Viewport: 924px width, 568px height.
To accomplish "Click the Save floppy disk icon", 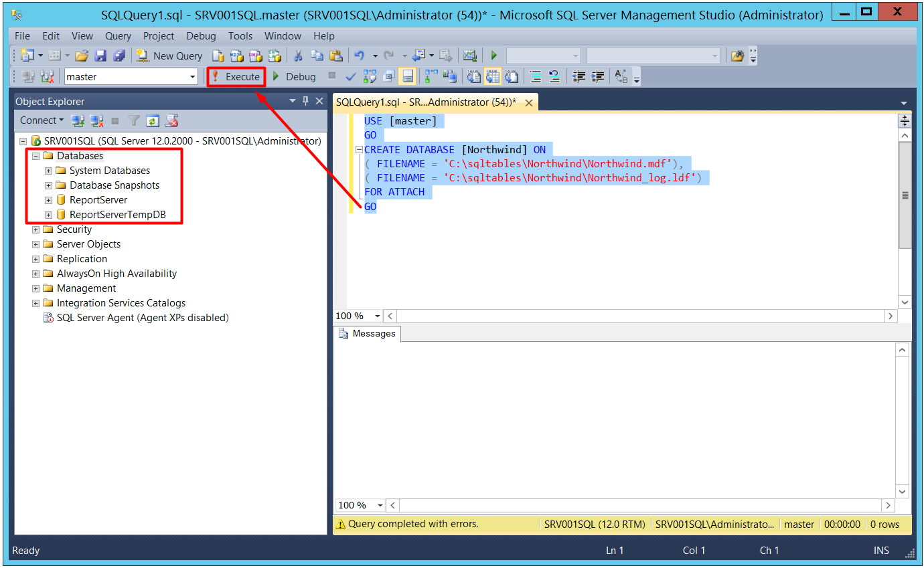I will coord(100,56).
